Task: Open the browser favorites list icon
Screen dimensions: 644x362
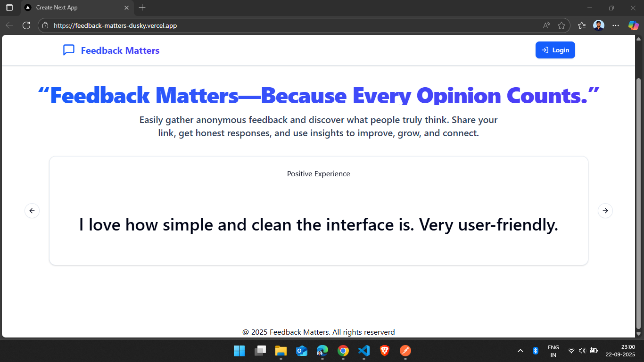Action: point(581,25)
